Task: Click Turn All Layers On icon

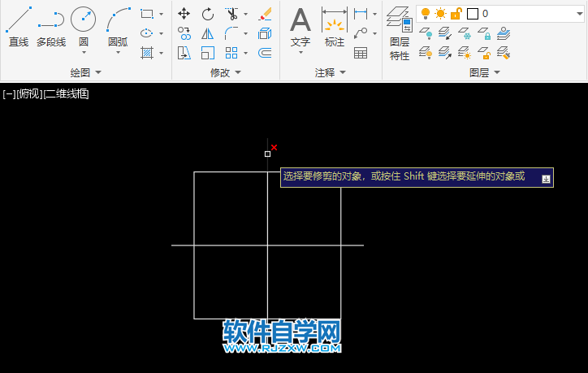Action: [x=426, y=53]
